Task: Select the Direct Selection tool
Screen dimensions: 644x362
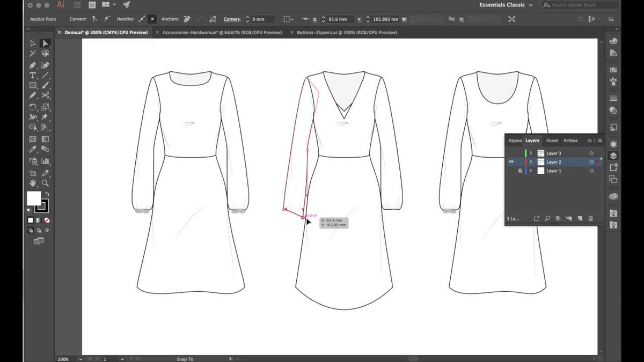Action: click(46, 43)
